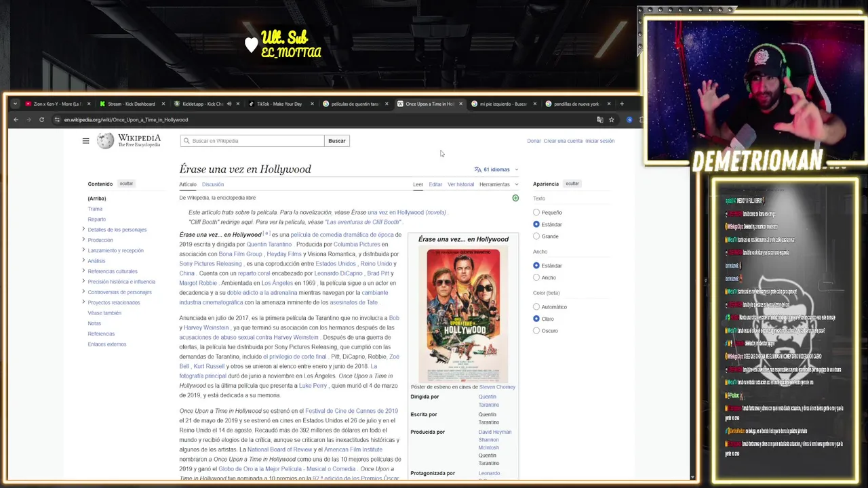Expand Precisión histórica e influencia section
Viewport: 868px width, 488px height.
83,281
